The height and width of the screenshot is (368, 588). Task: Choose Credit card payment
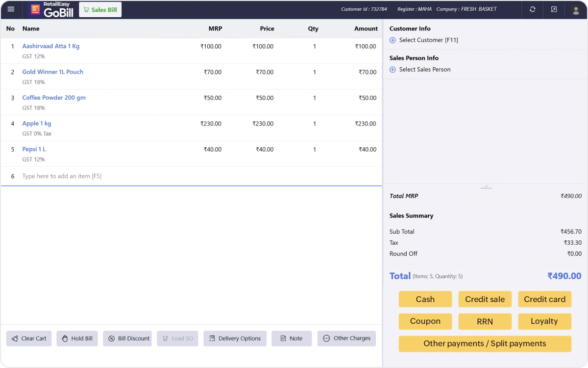[544, 299]
